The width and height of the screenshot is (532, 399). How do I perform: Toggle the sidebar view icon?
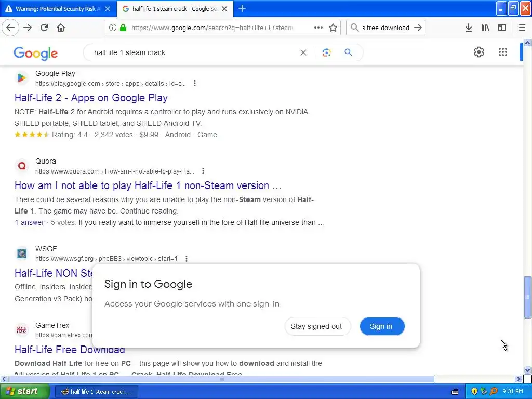(x=502, y=28)
